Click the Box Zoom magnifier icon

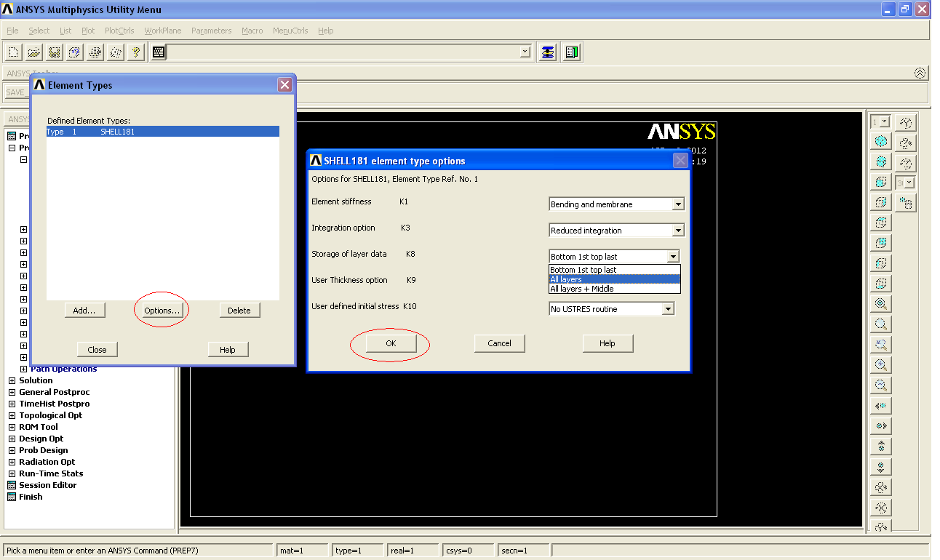click(x=881, y=325)
